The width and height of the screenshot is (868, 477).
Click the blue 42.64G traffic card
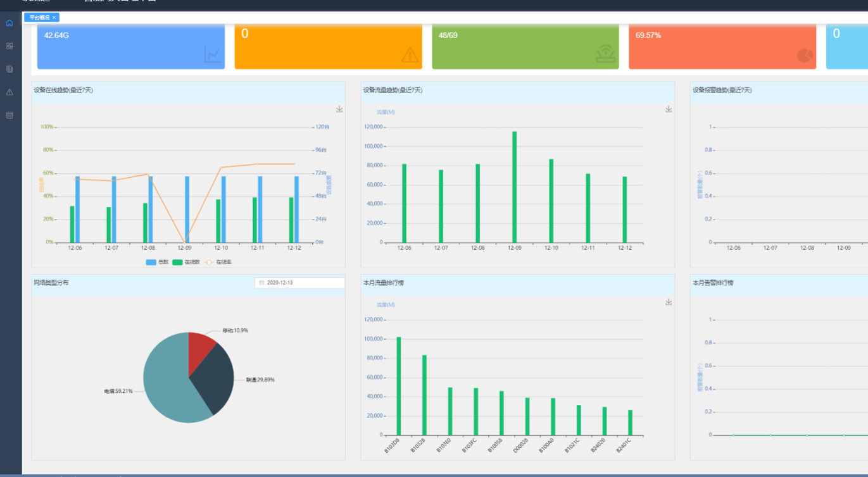pos(131,46)
